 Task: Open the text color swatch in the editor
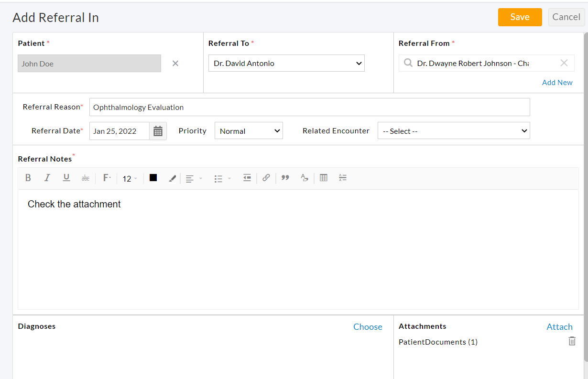153,177
